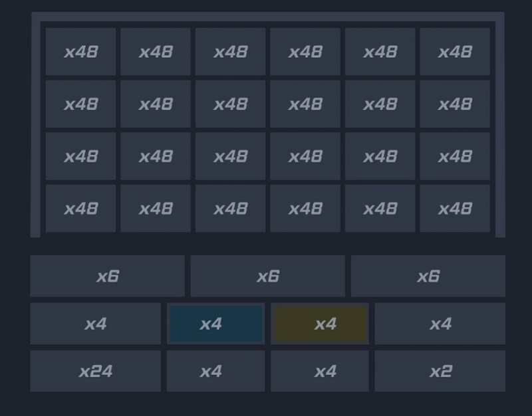Click the x2 multiplier button
The width and height of the screenshot is (532, 416).
(x=440, y=371)
